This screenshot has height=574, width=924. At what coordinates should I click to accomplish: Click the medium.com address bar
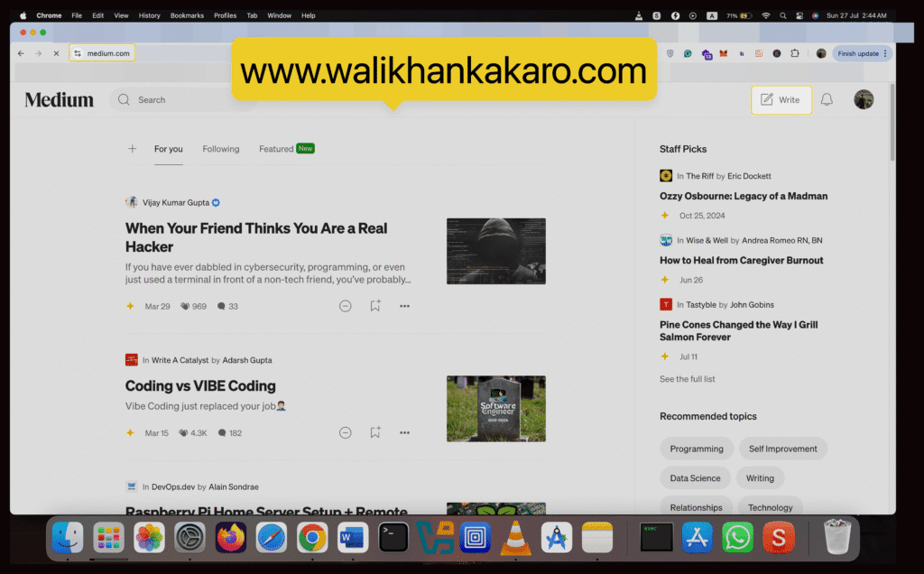pos(102,53)
